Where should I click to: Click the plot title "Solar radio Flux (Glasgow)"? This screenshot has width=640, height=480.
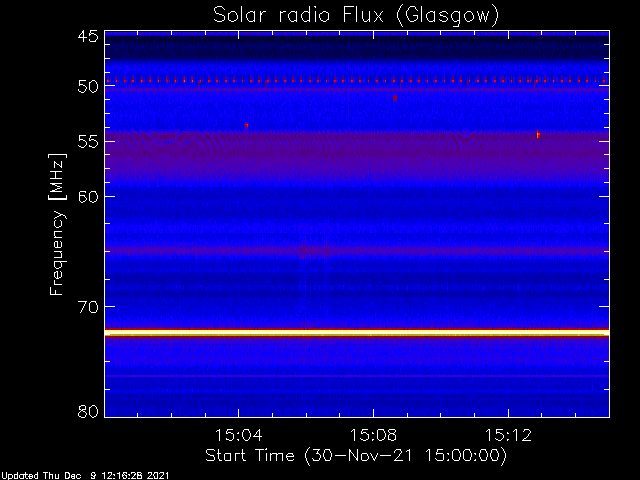(356, 16)
